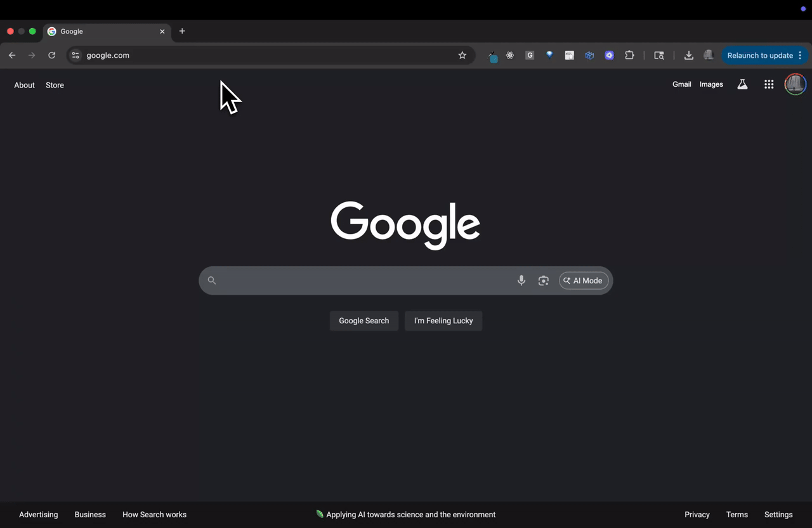Search by image with the camera icon
This screenshot has height=528, width=812.
(544, 280)
